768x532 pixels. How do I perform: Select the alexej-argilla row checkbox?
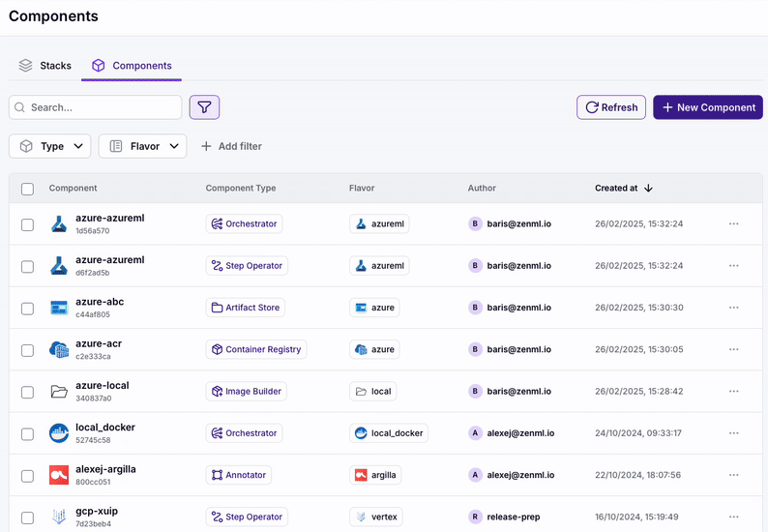click(27, 475)
